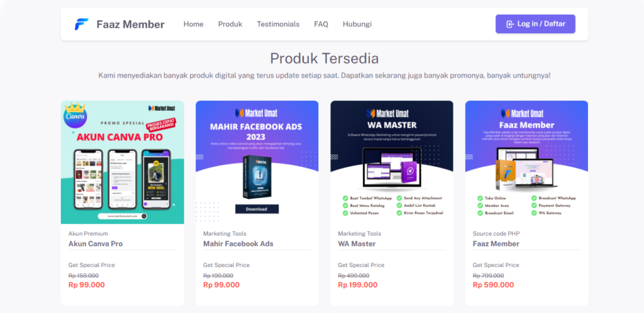Viewport: 644px width, 313px height.
Task: Click the Download button on Facebook Ads image
Action: 257,209
